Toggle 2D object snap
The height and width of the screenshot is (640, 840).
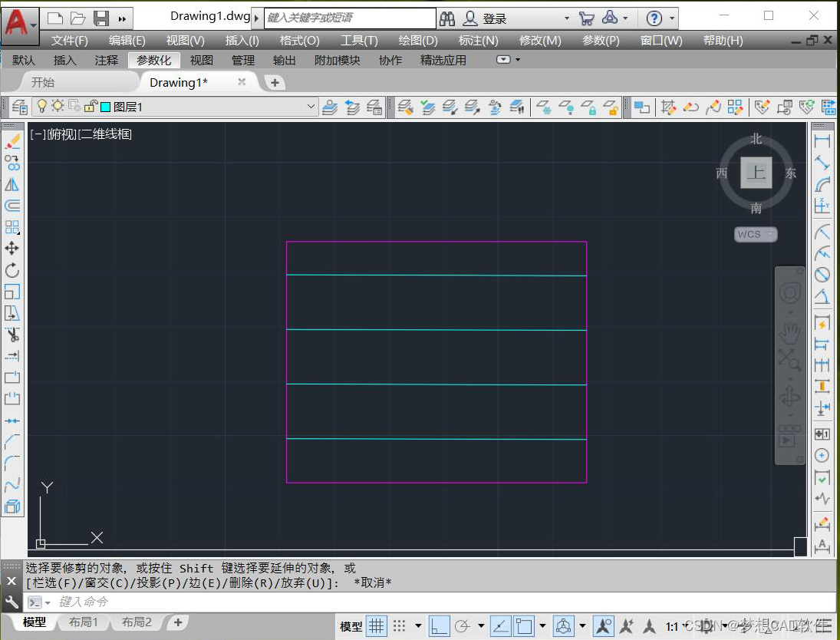524,626
